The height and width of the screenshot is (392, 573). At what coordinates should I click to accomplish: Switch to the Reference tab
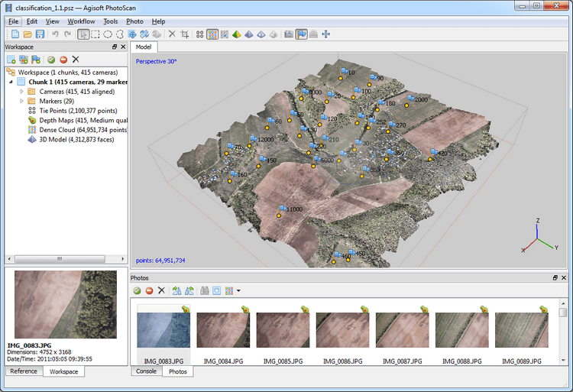23,371
